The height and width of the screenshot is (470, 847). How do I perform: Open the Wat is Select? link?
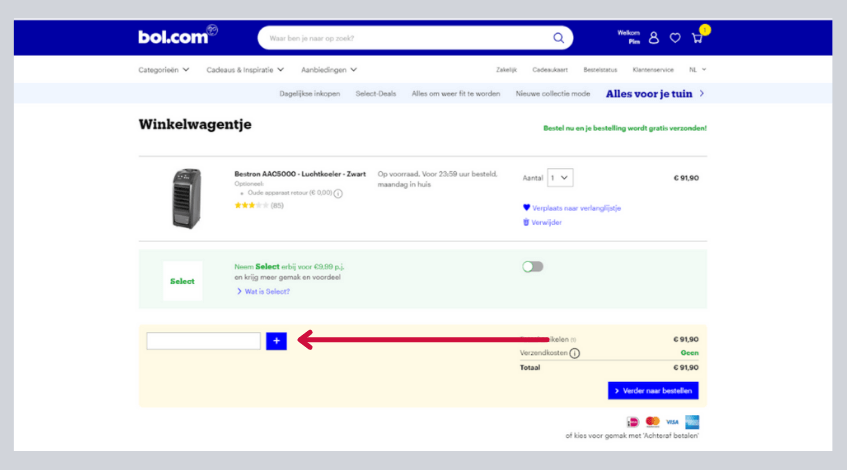[267, 291]
